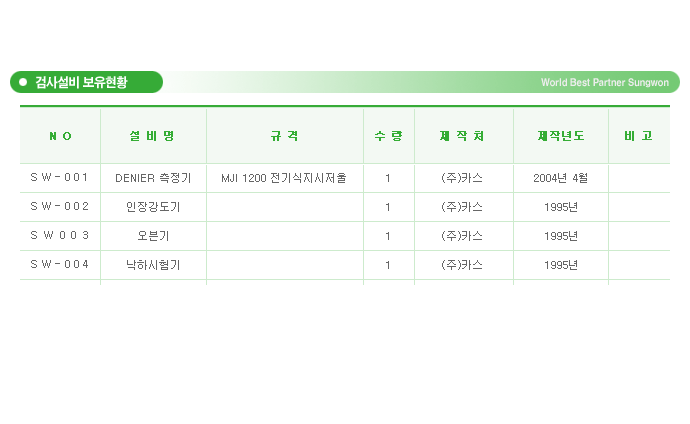Select the (주)카스 cell in SW-001 row

click(x=462, y=178)
